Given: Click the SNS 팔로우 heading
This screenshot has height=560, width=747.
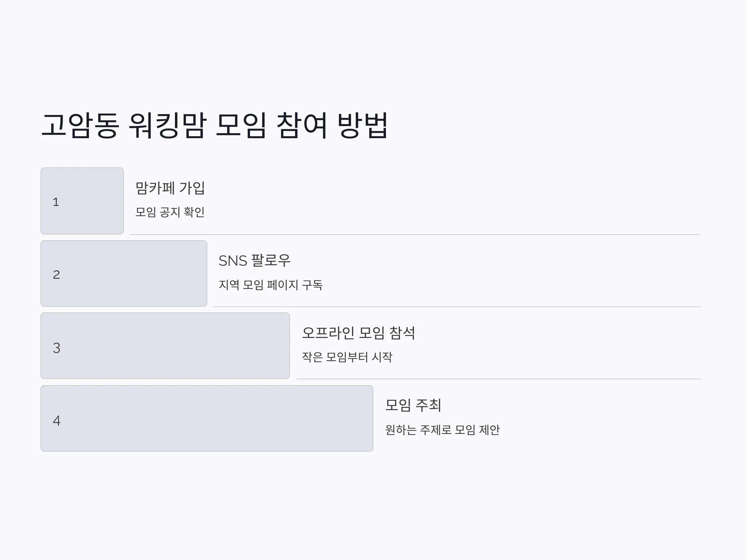Looking at the screenshot, I should 255,261.
